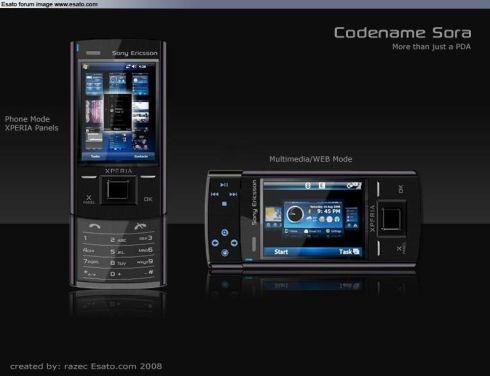This screenshot has width=490, height=376.
Task: Select the weather panel thumbnail on landscape screen
Action: click(273, 217)
